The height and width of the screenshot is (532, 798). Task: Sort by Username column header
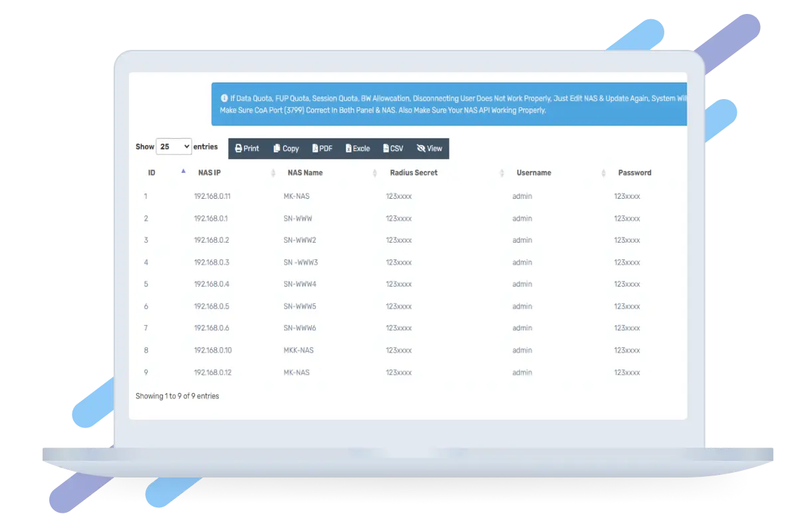pyautogui.click(x=534, y=173)
